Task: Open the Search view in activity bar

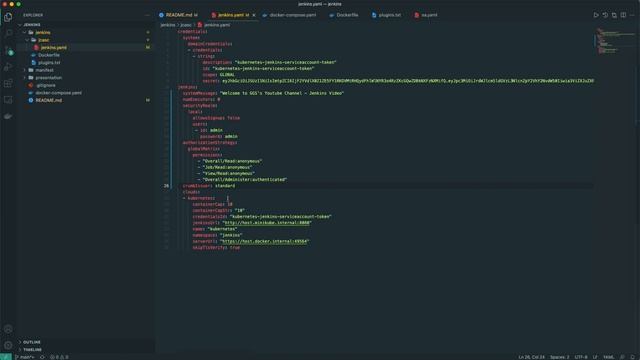Action: pyautogui.click(x=8, y=34)
